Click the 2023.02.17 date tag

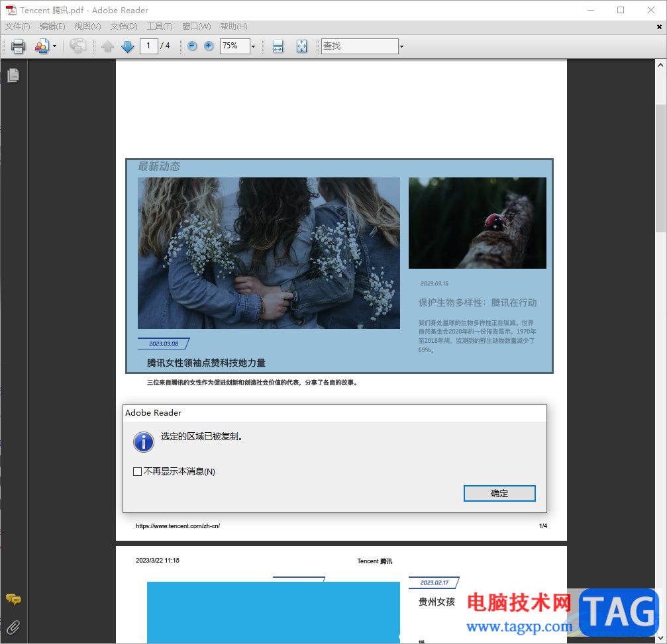[435, 583]
